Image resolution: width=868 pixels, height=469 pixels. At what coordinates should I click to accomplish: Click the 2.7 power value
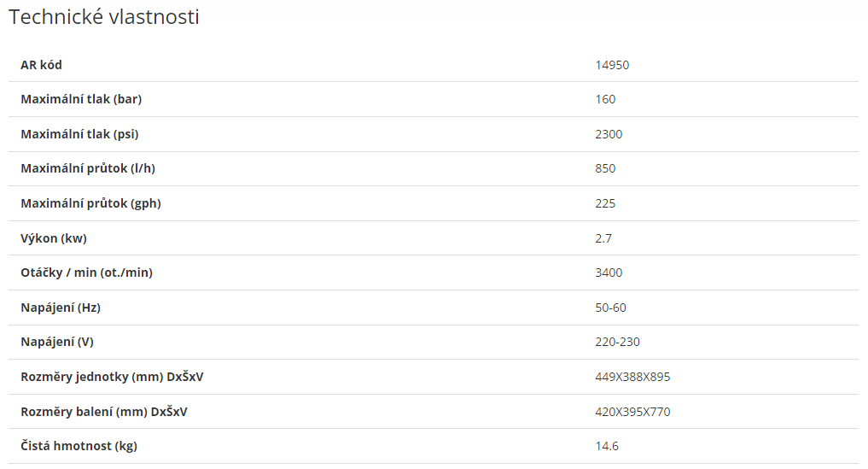[x=603, y=238]
